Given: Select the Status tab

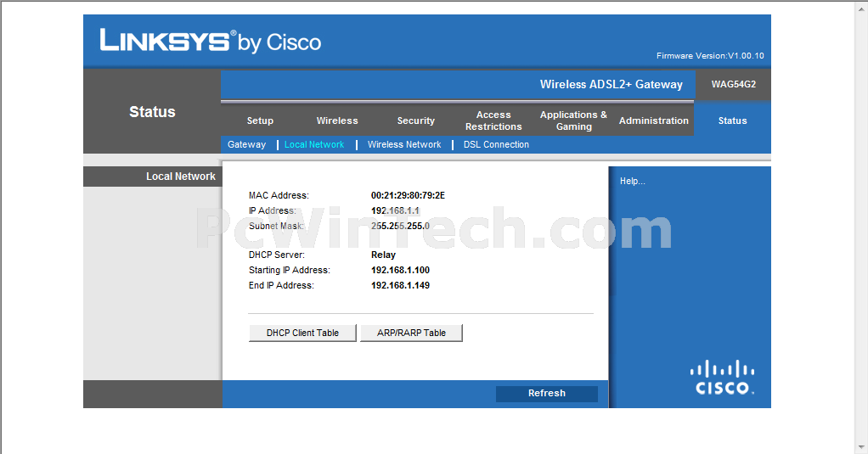Looking at the screenshot, I should 732,121.
